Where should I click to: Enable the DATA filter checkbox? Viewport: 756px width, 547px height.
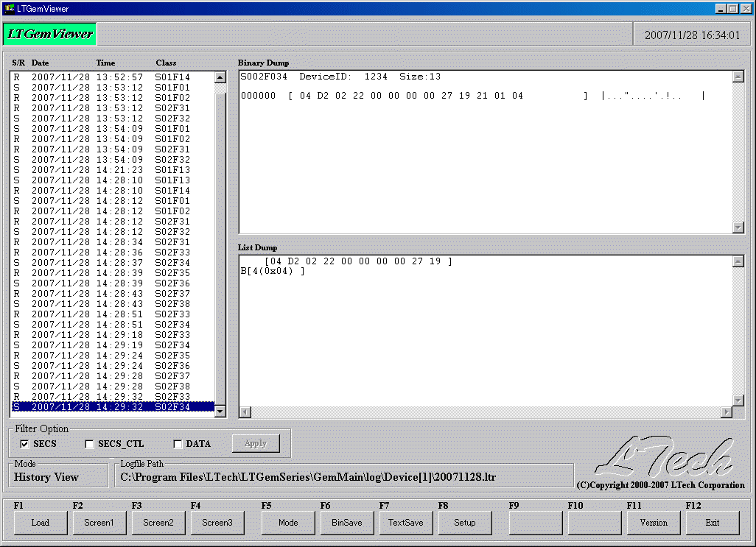[x=177, y=443]
